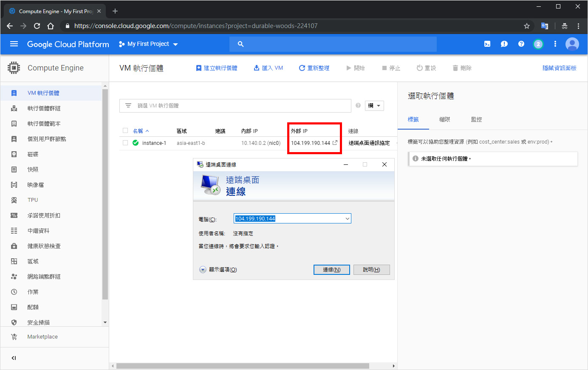Open the 欄 columns dropdown
The width and height of the screenshot is (588, 370).
374,106
